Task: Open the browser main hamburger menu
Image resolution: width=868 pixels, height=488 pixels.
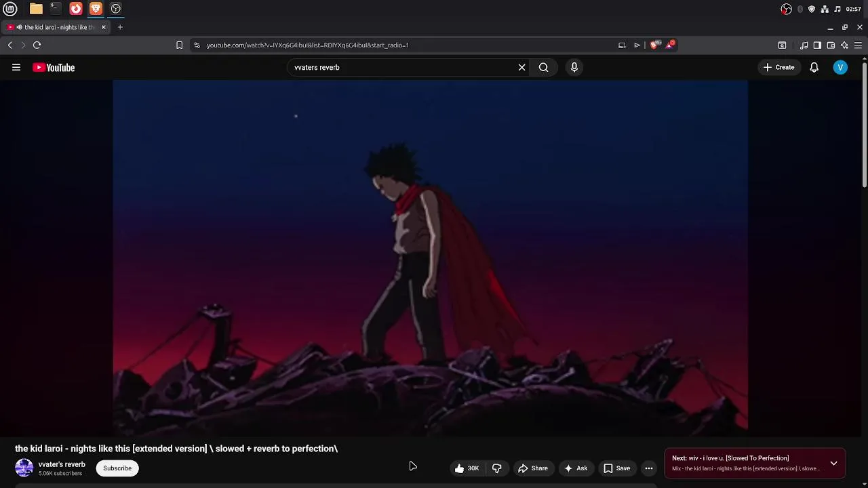Action: [x=858, y=45]
